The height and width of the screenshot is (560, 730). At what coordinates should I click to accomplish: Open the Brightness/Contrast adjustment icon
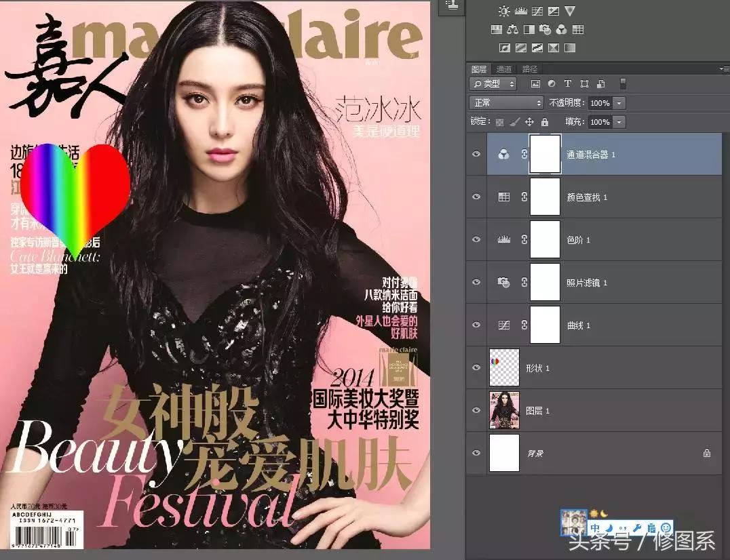(503, 11)
